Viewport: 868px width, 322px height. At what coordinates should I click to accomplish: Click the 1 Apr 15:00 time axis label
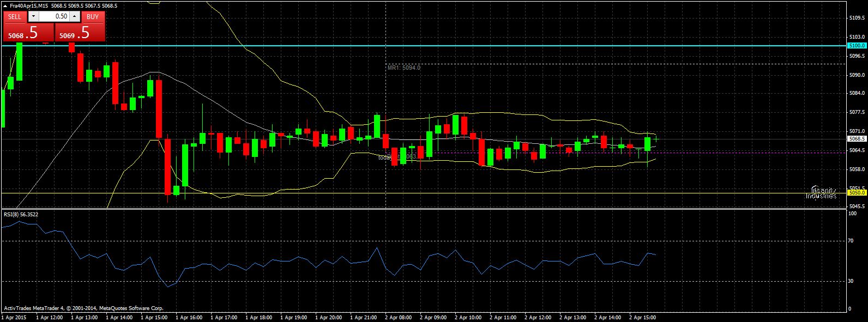(x=154, y=318)
